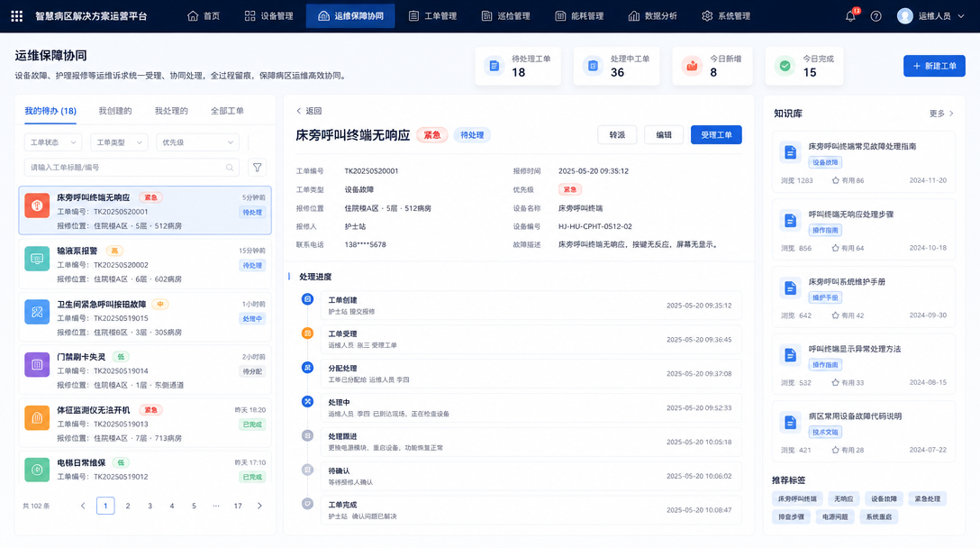The height and width of the screenshot is (548, 980).
Task: Open the 工单类型 filter dropdown
Action: [119, 142]
